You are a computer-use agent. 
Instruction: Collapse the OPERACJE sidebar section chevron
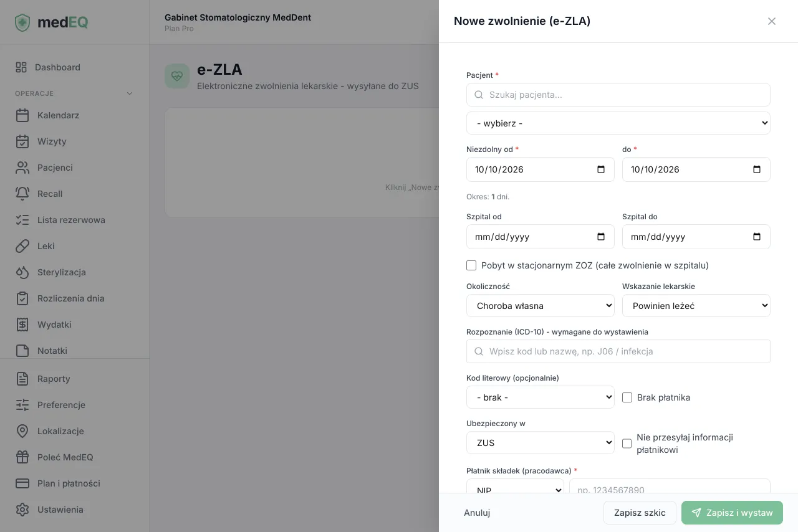point(130,93)
